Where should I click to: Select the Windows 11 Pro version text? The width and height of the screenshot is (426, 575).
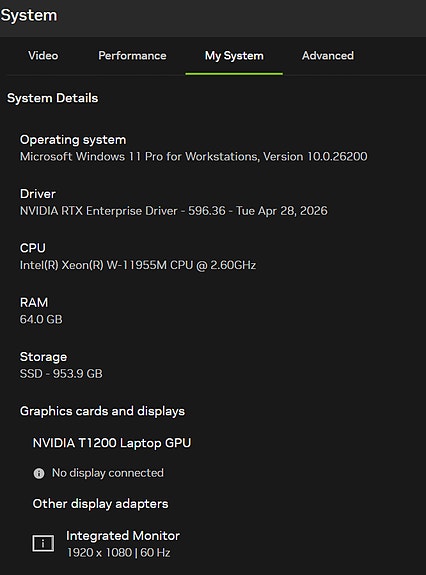pyautogui.click(x=194, y=157)
